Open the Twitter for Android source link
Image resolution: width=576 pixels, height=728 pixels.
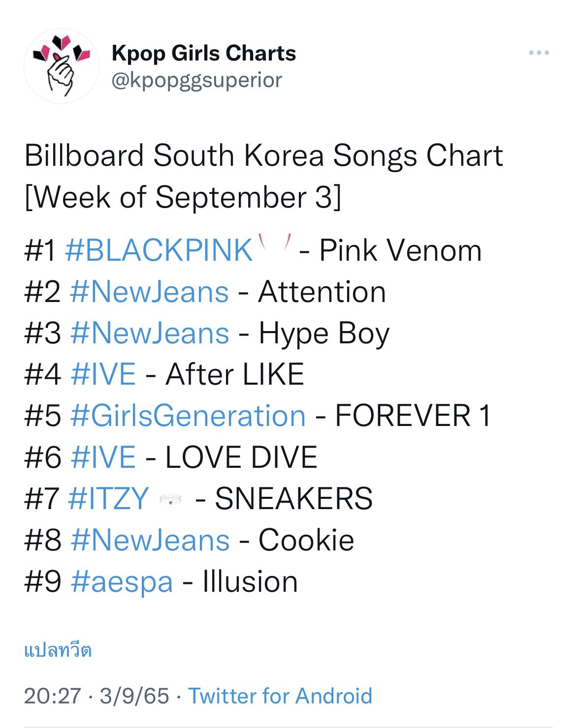click(x=280, y=696)
